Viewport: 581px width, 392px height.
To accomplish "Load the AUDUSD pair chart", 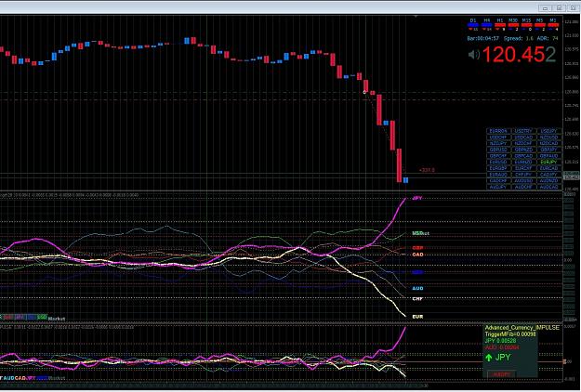I will pyautogui.click(x=524, y=180).
